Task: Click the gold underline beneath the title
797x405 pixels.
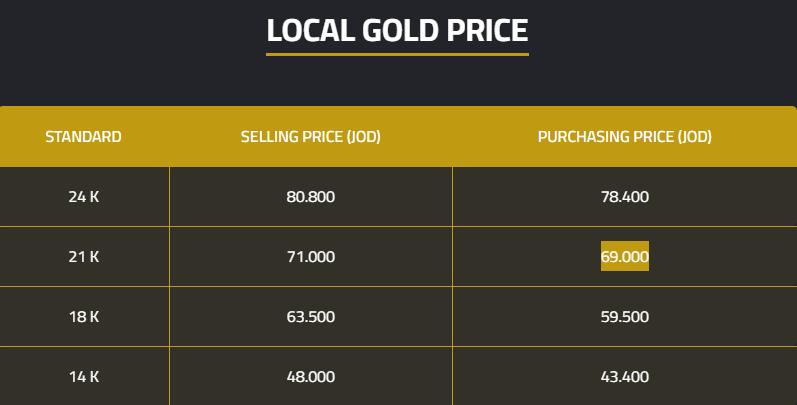Action: point(397,54)
